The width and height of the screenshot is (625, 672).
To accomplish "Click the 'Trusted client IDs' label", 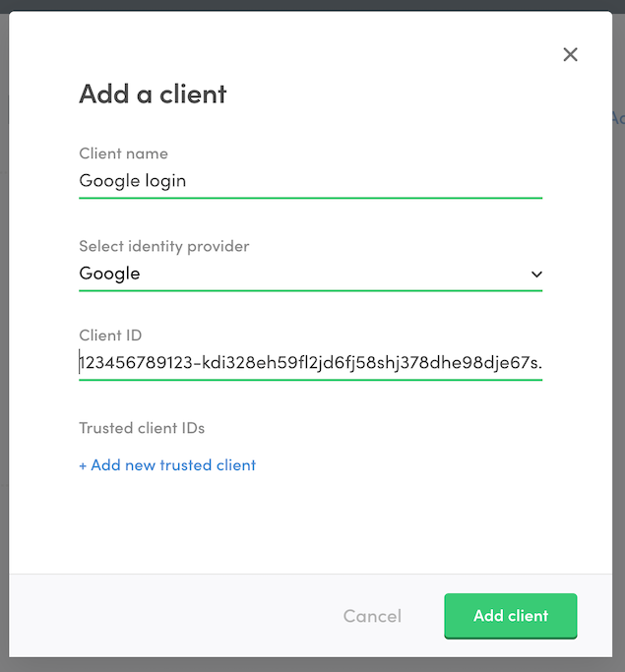I will pos(142,428).
